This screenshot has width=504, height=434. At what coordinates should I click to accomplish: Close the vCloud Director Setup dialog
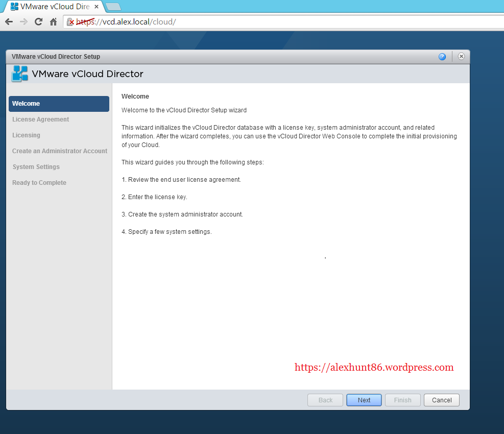[x=461, y=56]
